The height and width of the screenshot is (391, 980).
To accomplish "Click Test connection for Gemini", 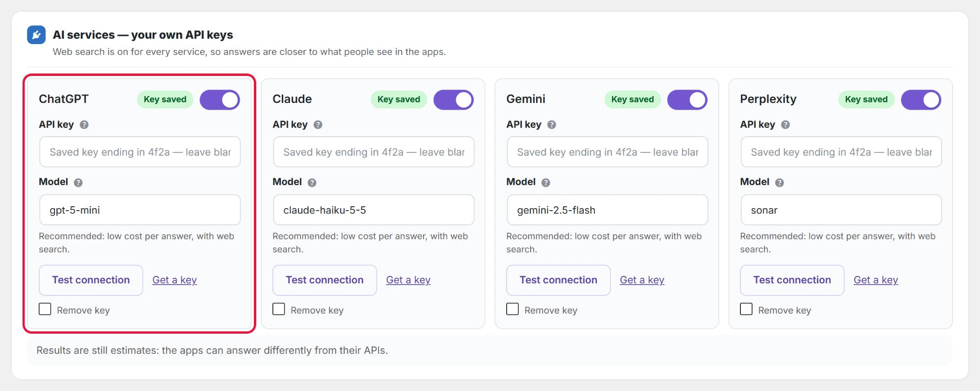I will (x=559, y=280).
